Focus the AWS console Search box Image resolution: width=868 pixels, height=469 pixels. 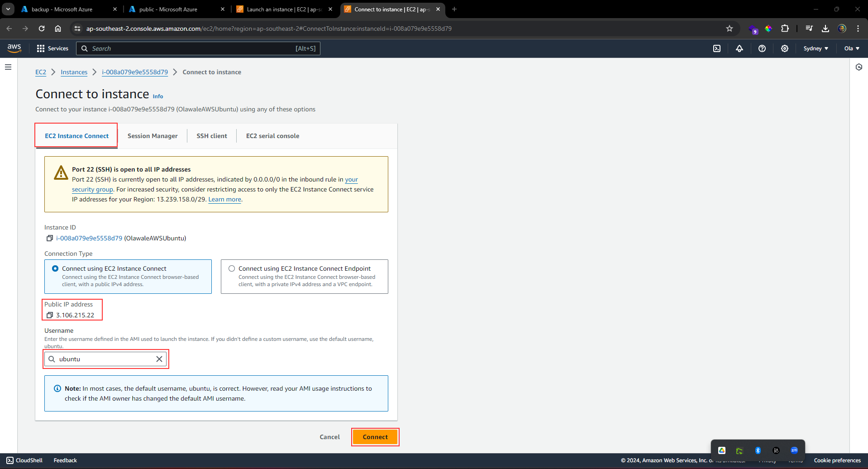pyautogui.click(x=198, y=48)
